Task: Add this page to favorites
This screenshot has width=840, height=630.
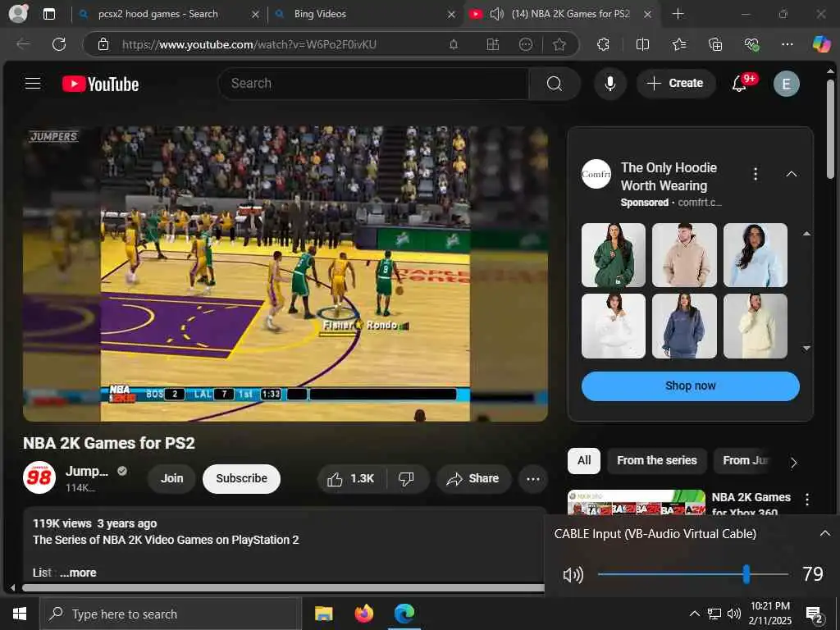Action: 559,44
